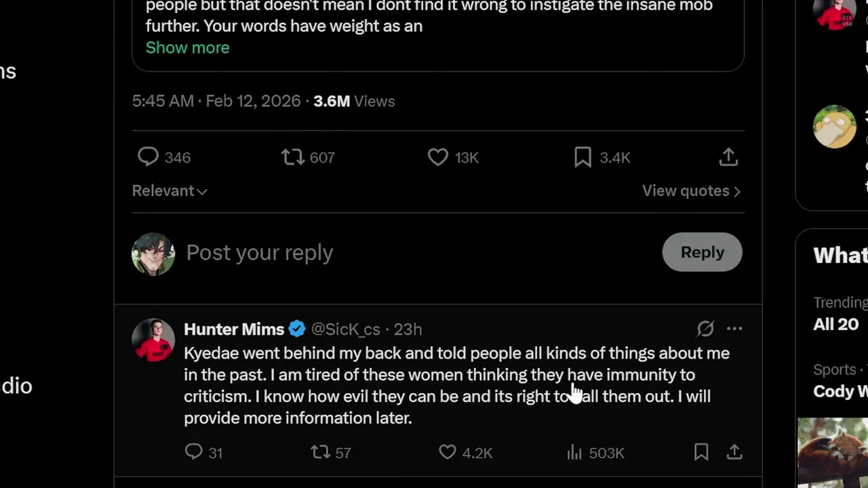The height and width of the screenshot is (488, 868).
Task: Bookmark Hunter Mims' reply
Action: (701, 452)
